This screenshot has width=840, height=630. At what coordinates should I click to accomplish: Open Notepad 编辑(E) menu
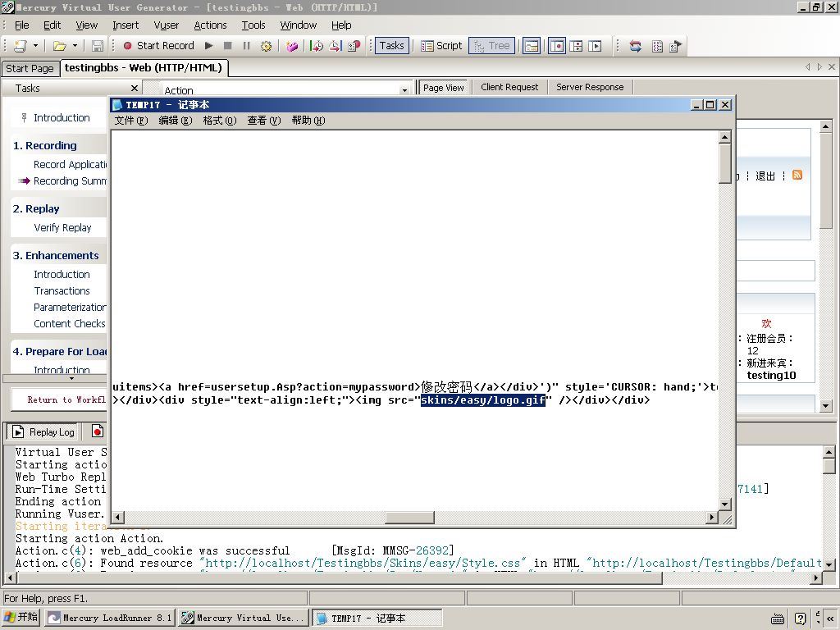tap(176, 121)
